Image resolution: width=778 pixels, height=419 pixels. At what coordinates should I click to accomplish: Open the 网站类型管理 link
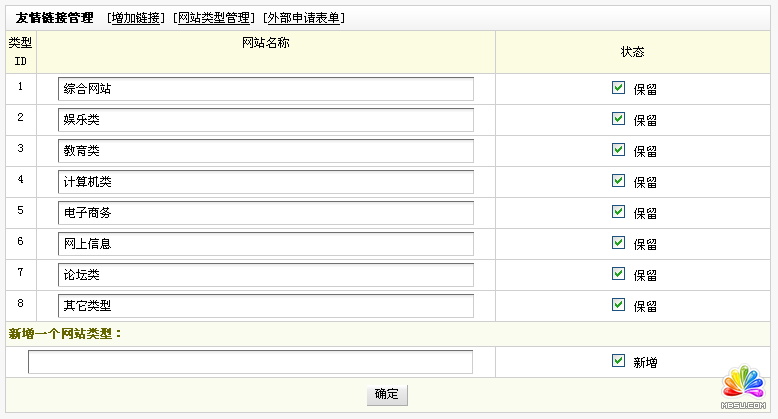point(213,18)
